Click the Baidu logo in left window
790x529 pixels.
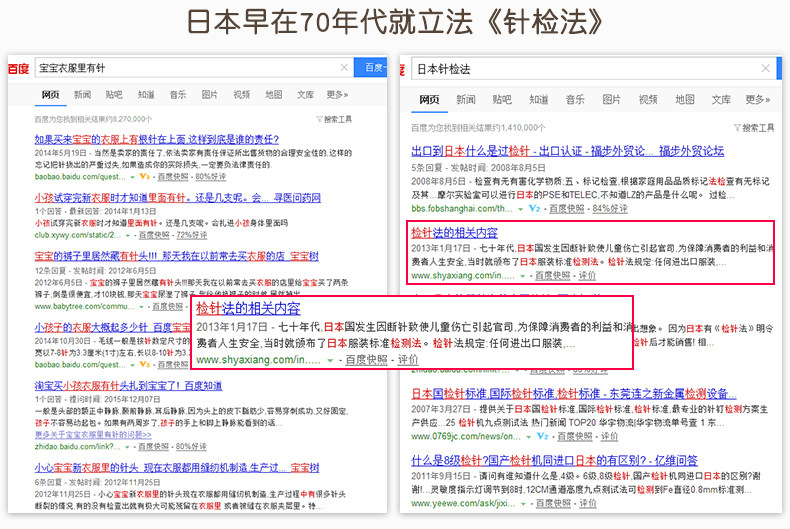tap(19, 68)
